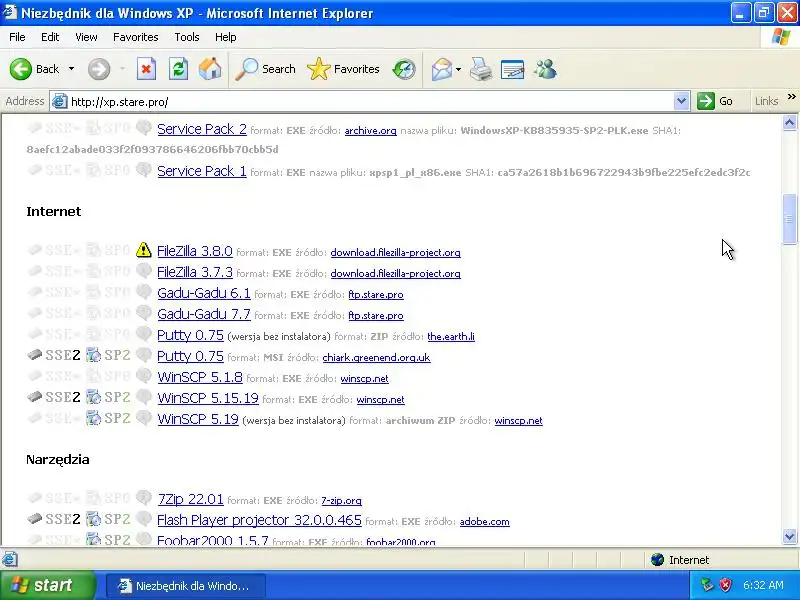The height and width of the screenshot is (600, 800).
Task: Open the WinSCP 5.1.8 link
Action: (199, 377)
